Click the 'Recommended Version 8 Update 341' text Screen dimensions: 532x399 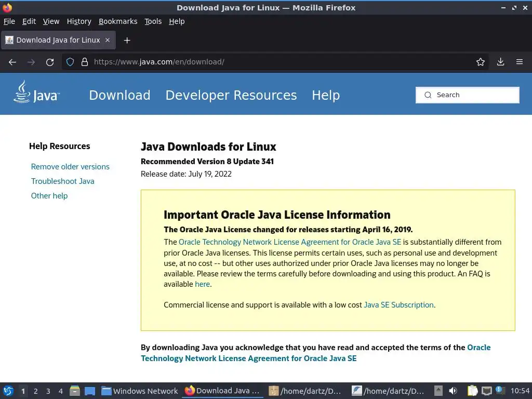[x=207, y=162]
